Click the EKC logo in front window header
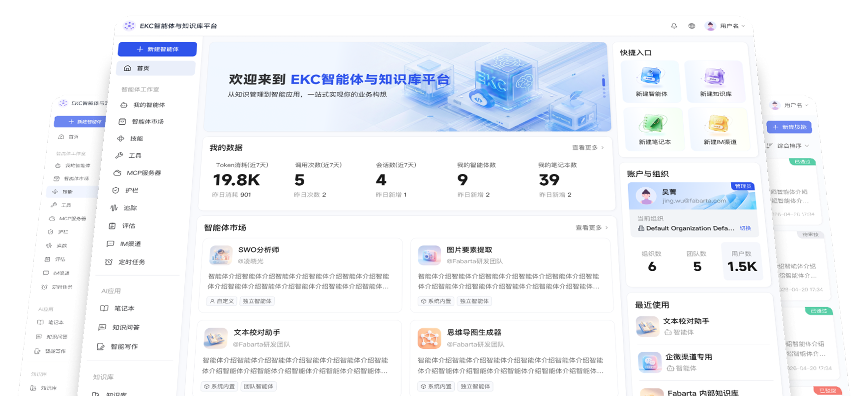The width and height of the screenshot is (868, 396). 129,26
